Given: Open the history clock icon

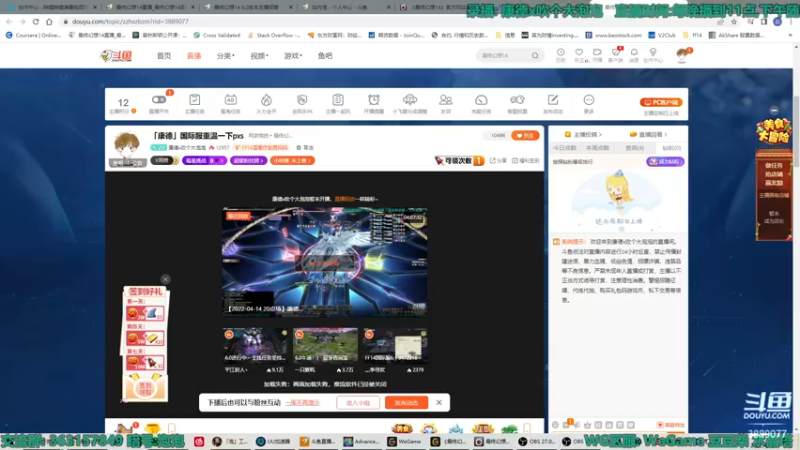Looking at the screenshot, I should [x=560, y=53].
